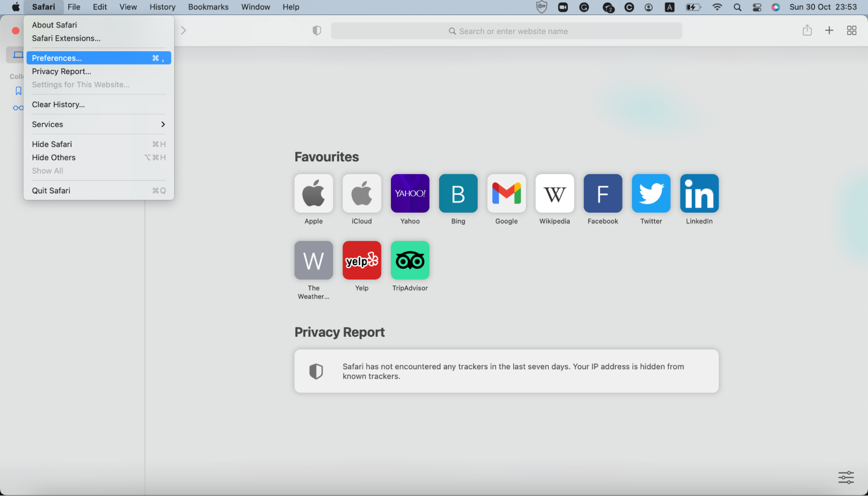Click the Safari menu title
Screen dimensions: 868x496
(x=43, y=7)
